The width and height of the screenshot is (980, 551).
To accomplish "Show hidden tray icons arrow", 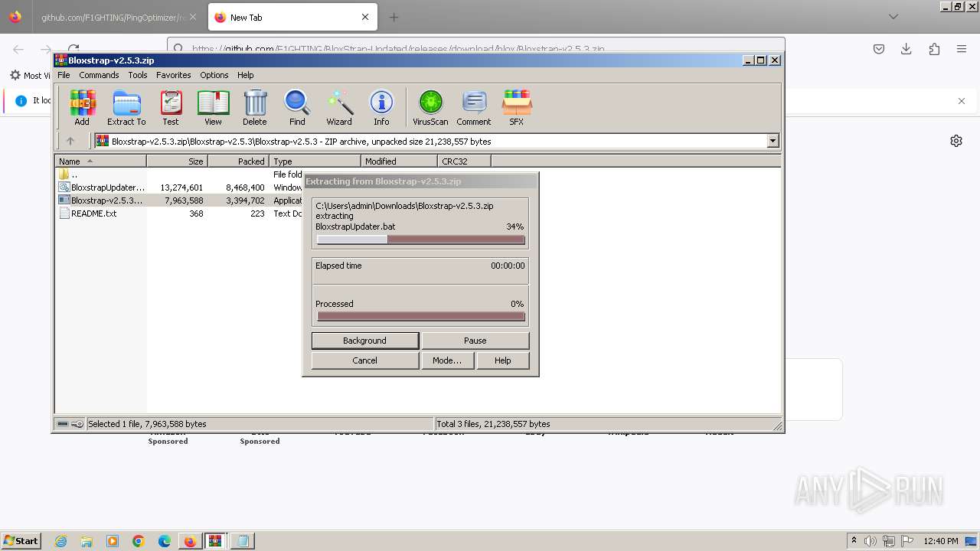I will [x=854, y=541].
